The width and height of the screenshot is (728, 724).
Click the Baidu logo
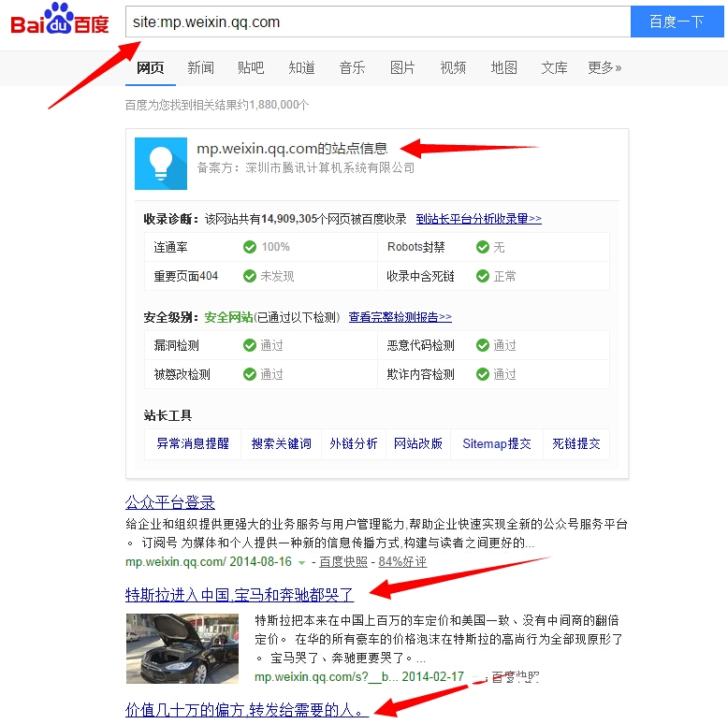60,19
